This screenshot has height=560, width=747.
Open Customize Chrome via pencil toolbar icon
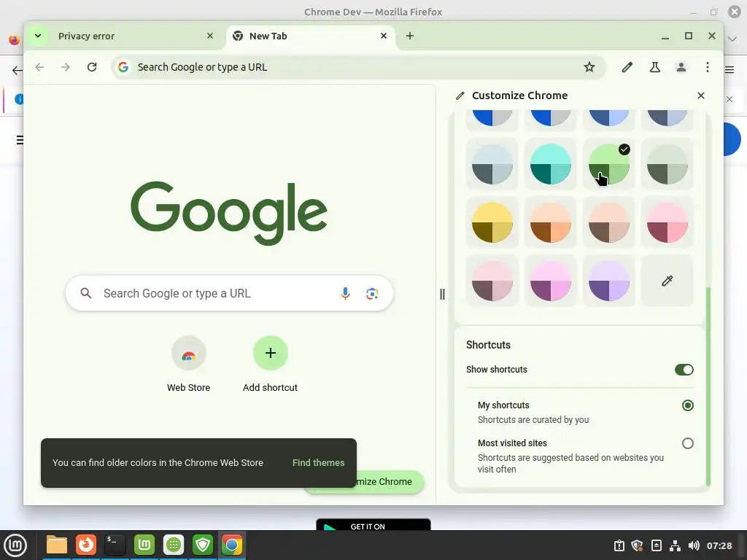[x=627, y=67]
